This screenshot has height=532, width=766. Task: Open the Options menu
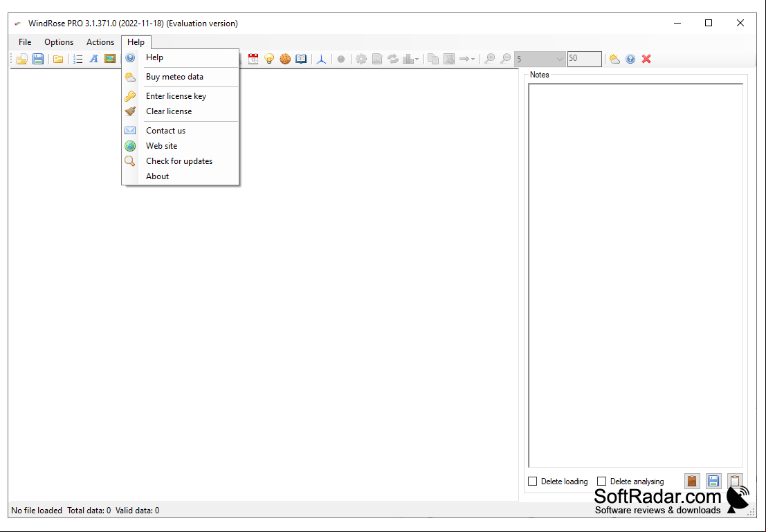pos(59,42)
